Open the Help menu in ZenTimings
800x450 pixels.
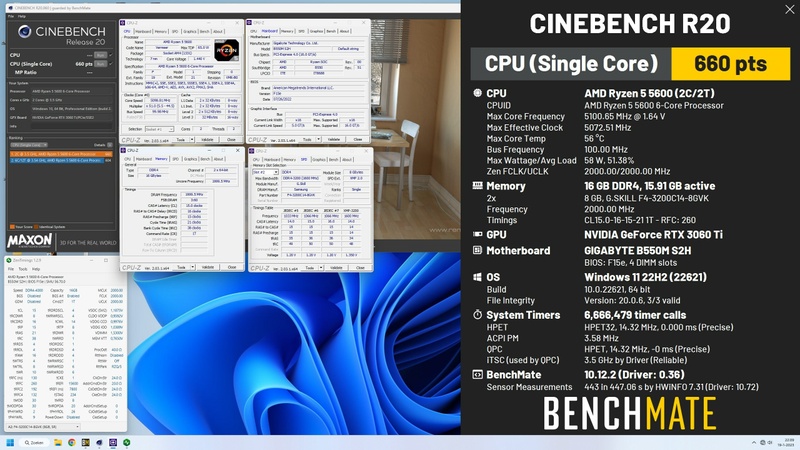pos(36,268)
